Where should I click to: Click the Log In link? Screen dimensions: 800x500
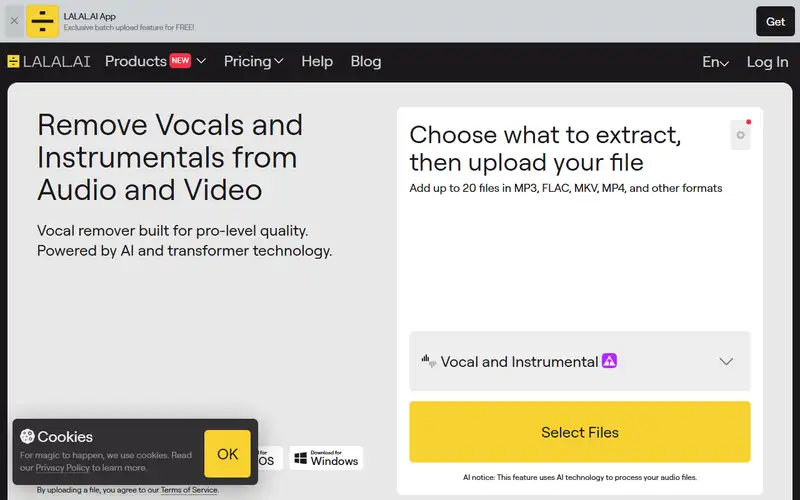(767, 62)
